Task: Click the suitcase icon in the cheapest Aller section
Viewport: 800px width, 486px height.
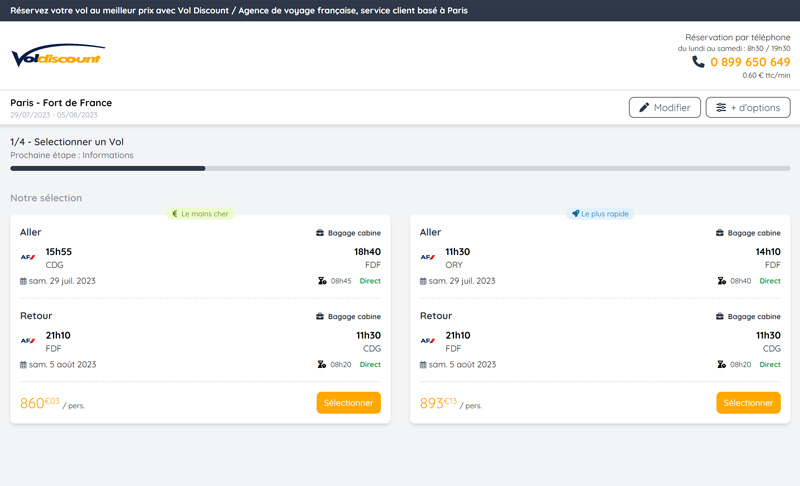Action: [320, 233]
